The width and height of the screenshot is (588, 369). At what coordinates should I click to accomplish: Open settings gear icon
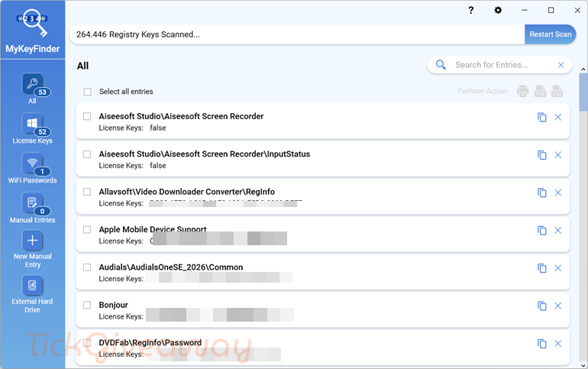click(x=498, y=10)
